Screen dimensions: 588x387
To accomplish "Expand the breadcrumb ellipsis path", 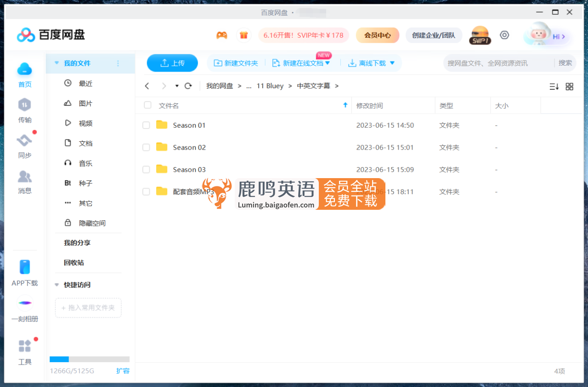I will tap(249, 86).
